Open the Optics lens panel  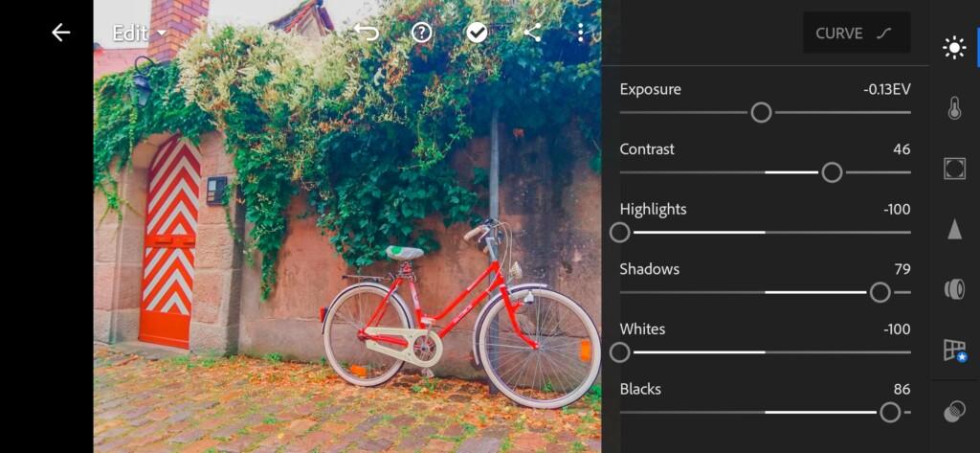coord(954,289)
